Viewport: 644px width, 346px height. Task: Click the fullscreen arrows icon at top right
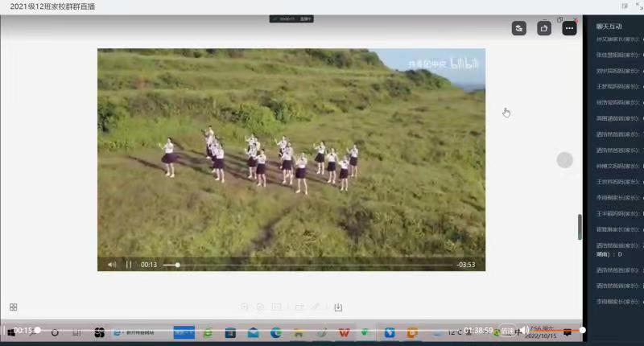coord(639,6)
